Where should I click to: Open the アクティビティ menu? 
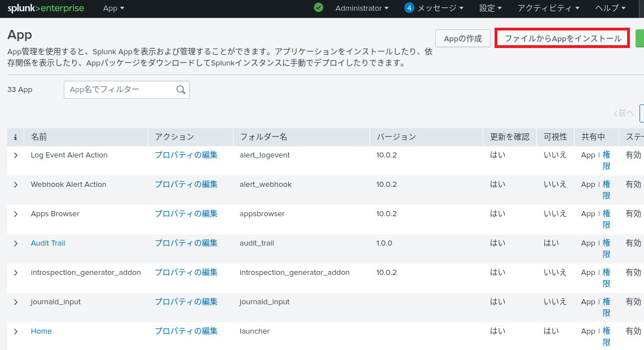pos(548,8)
